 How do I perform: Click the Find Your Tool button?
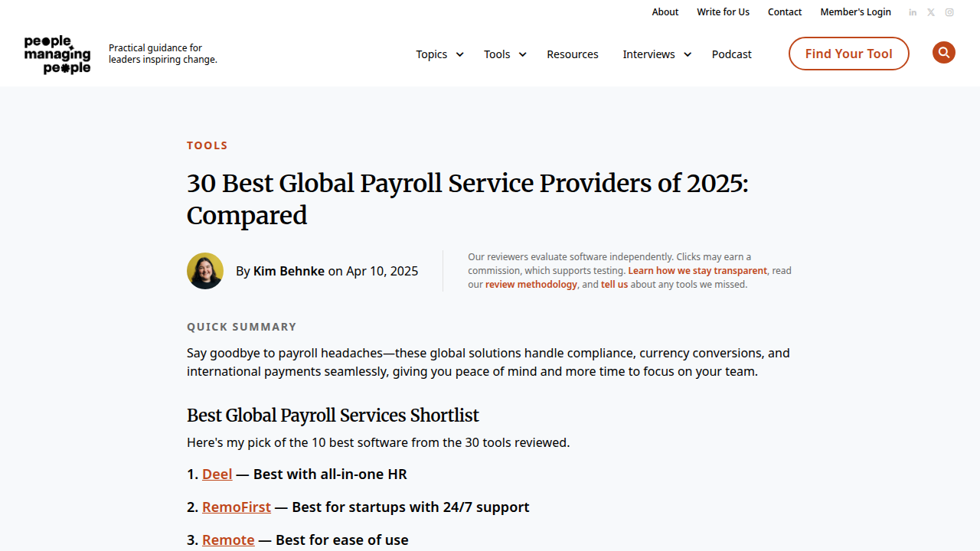849,54
